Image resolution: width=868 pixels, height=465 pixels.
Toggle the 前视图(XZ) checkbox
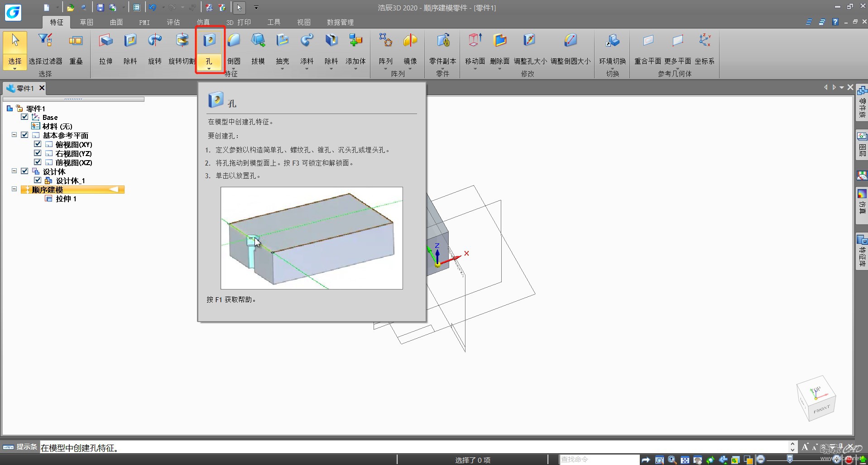pyautogui.click(x=38, y=162)
